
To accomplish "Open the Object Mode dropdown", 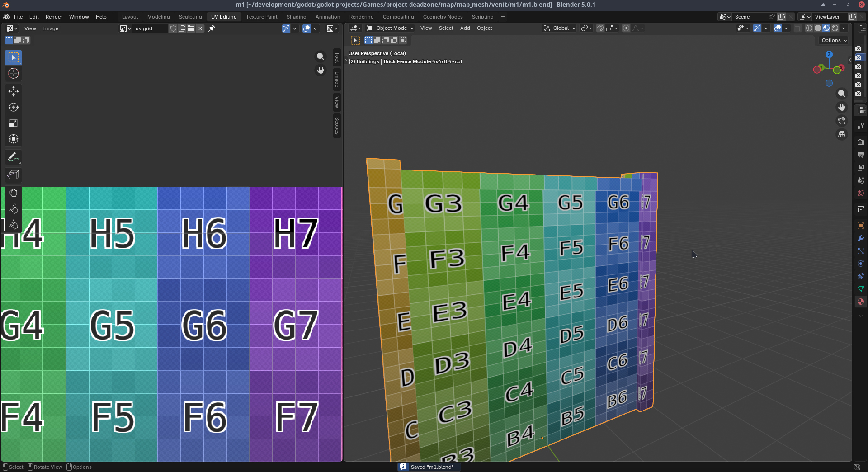I will [x=391, y=28].
